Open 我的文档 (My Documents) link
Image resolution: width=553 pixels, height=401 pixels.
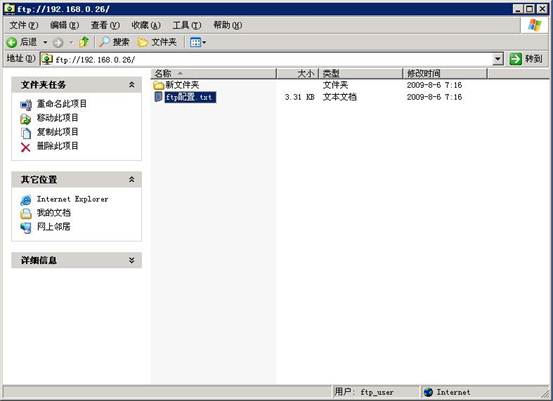pyautogui.click(x=54, y=213)
